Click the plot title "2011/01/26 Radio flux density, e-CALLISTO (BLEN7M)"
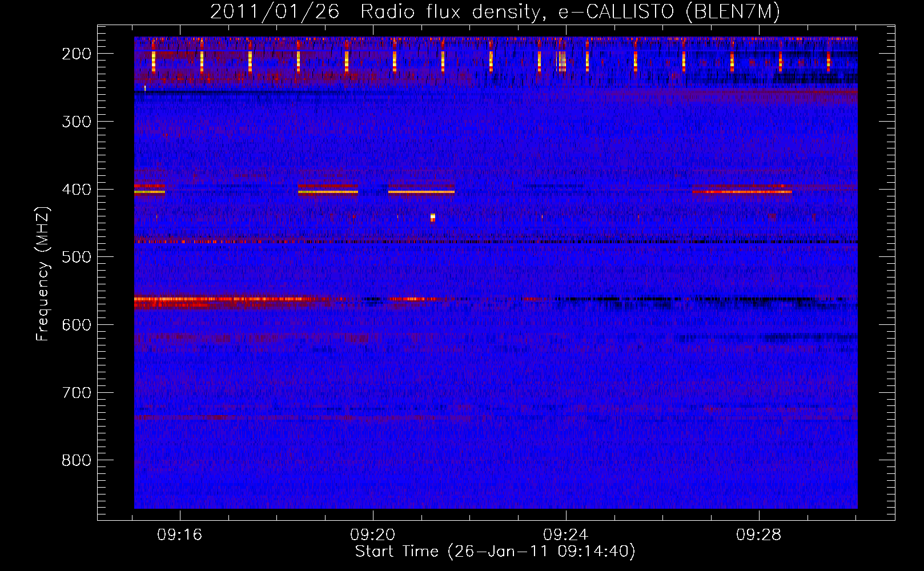The width and height of the screenshot is (924, 571). (495, 11)
